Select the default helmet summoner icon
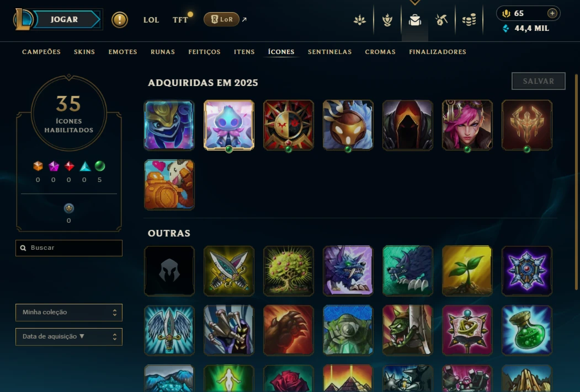580x392 pixels. (x=169, y=271)
